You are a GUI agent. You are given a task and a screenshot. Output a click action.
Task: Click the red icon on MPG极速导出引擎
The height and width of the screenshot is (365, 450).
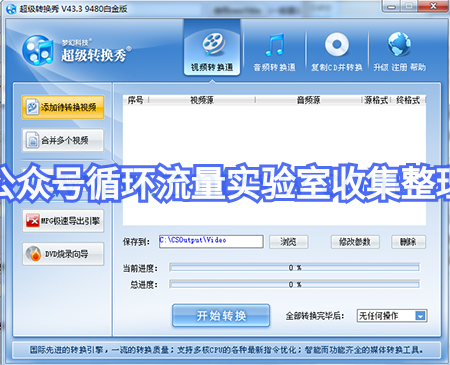tap(33, 221)
